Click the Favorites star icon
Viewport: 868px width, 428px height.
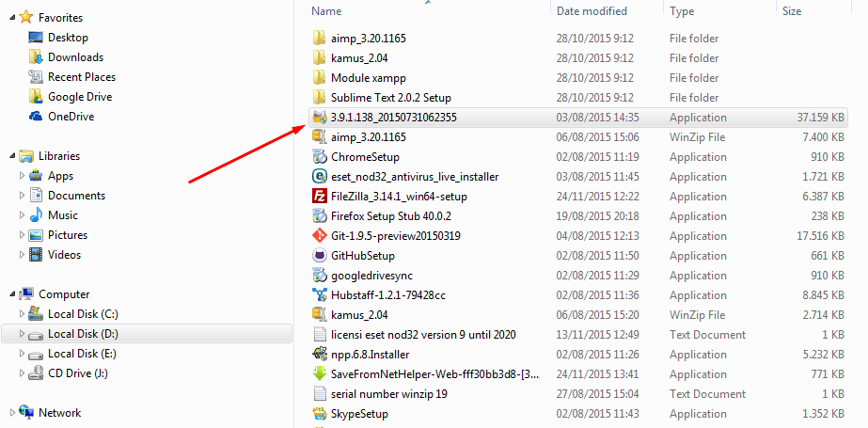pyautogui.click(x=25, y=17)
